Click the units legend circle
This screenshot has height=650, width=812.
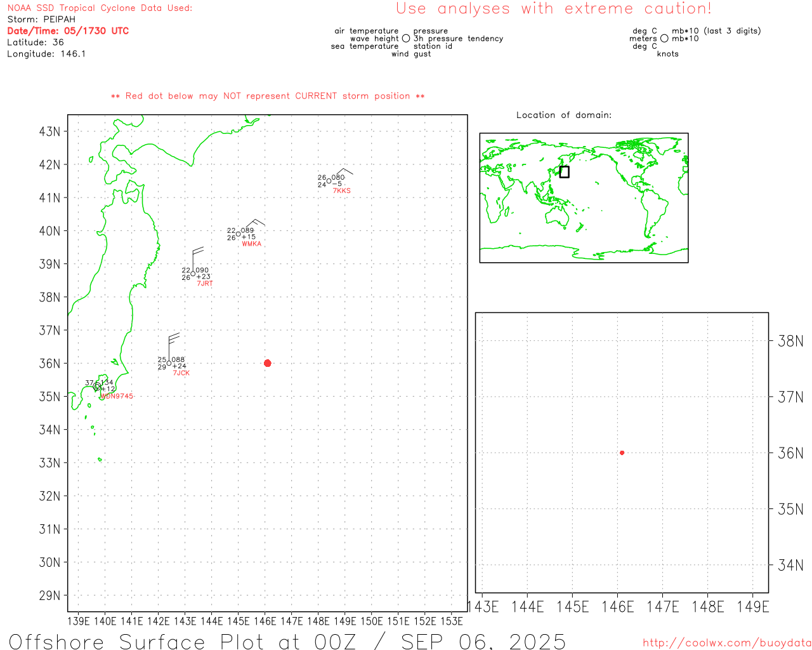(664, 38)
